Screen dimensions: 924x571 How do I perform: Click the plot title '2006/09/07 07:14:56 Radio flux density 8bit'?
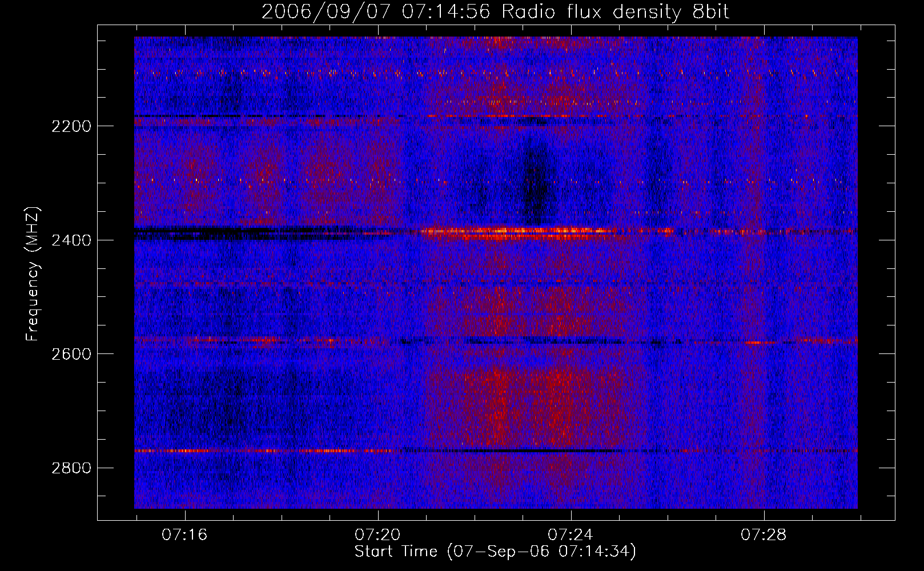point(496,11)
